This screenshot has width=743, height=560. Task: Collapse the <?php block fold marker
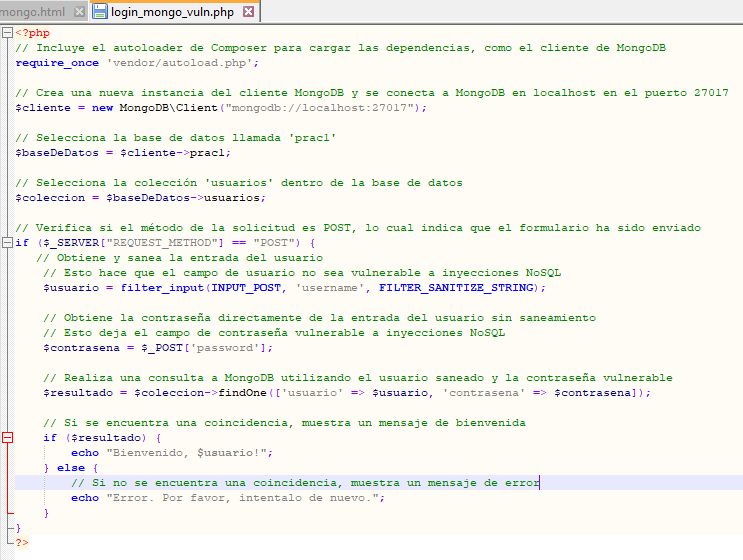[x=7, y=33]
